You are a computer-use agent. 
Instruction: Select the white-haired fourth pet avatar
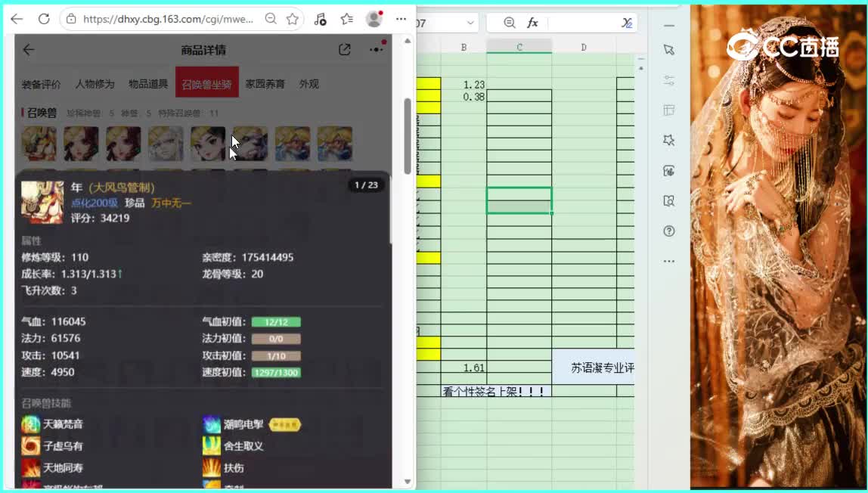(x=166, y=144)
